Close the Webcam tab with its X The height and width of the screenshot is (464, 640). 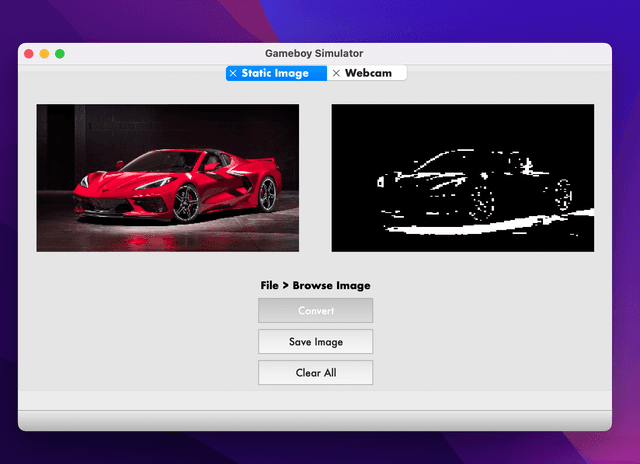click(336, 73)
